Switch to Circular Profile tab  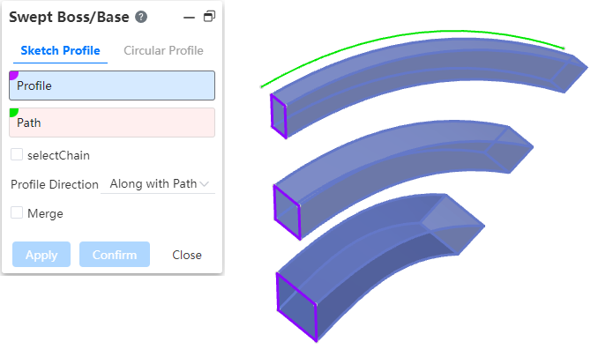[x=163, y=50]
